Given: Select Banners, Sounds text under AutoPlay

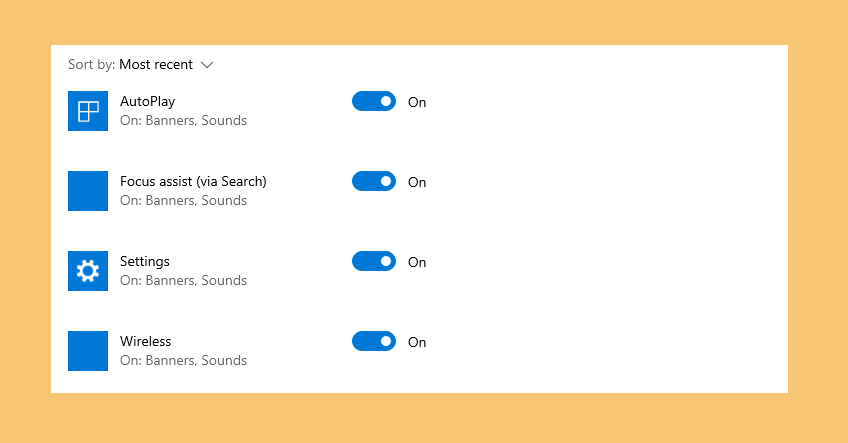Looking at the screenshot, I should [x=196, y=120].
